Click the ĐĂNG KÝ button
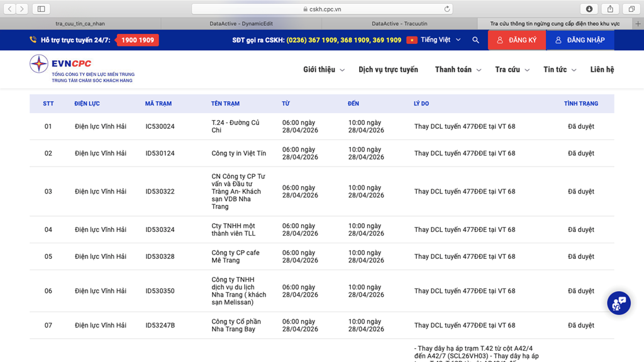Screen dimensions: 644x362 (x=516, y=40)
